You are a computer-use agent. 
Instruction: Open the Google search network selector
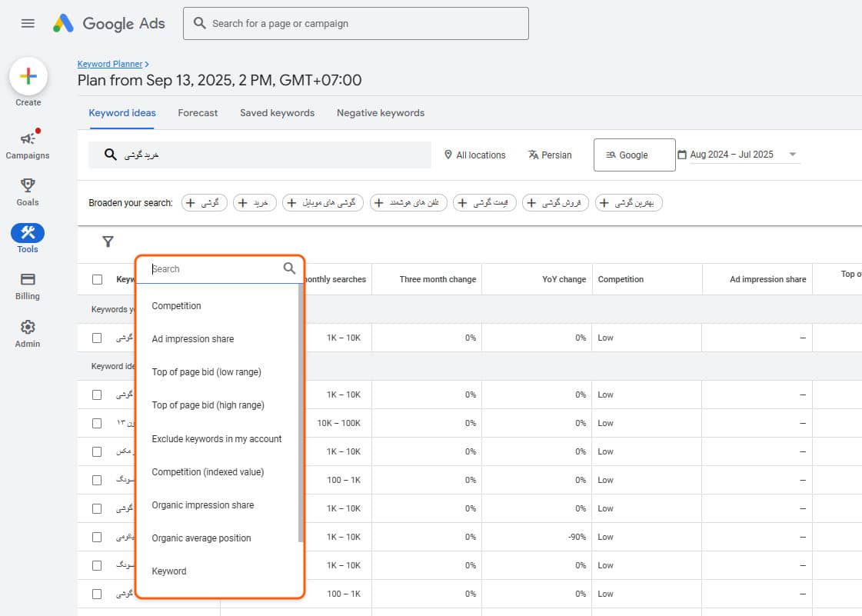tap(634, 155)
